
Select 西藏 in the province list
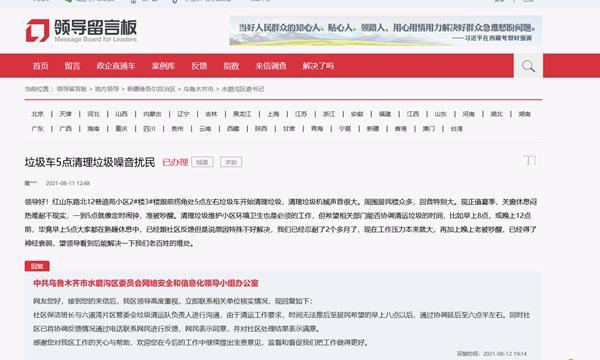tap(233, 129)
